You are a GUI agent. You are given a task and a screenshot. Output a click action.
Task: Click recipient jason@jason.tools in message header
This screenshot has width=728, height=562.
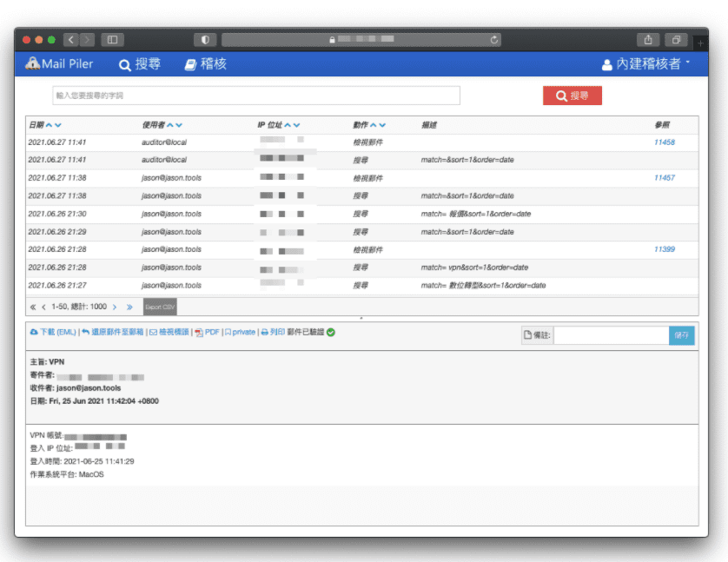point(89,388)
